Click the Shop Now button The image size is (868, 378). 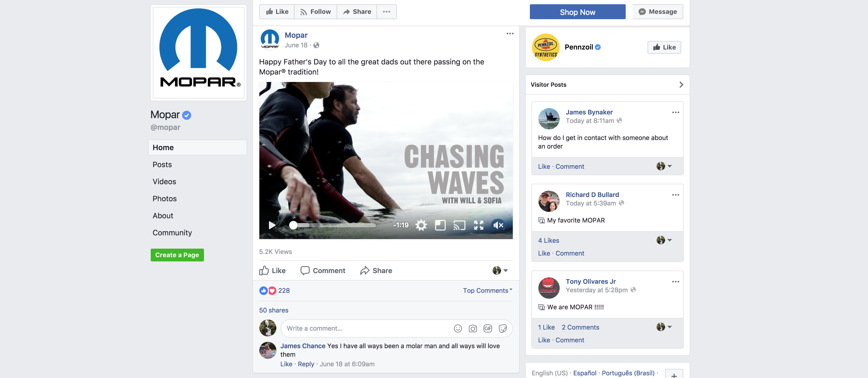click(x=577, y=12)
